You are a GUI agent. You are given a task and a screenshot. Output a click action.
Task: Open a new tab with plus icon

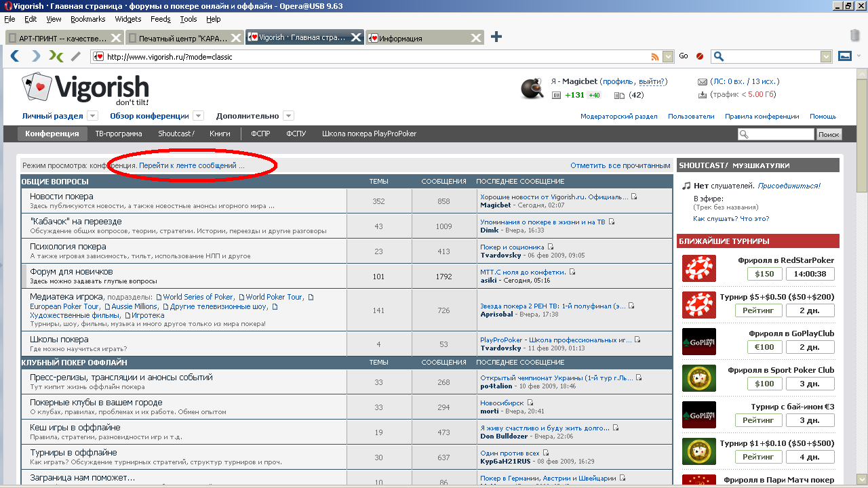tap(496, 37)
